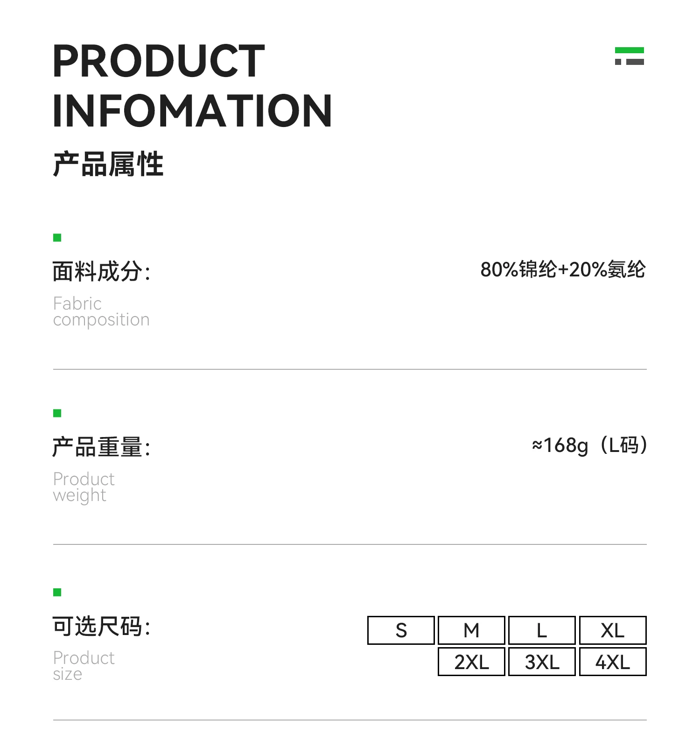Choose the M size option
This screenshot has height=748, width=700.
(x=471, y=630)
